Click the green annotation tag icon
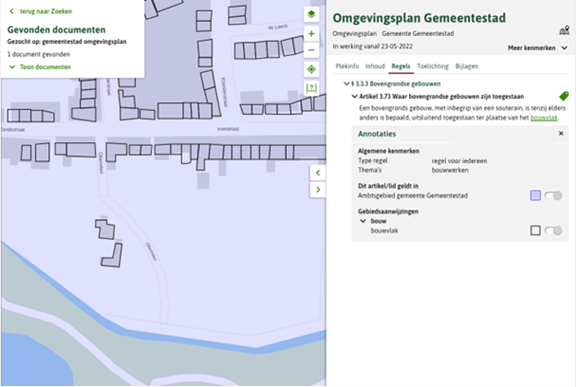Image resolution: width=576 pixels, height=387 pixels. pyautogui.click(x=564, y=96)
